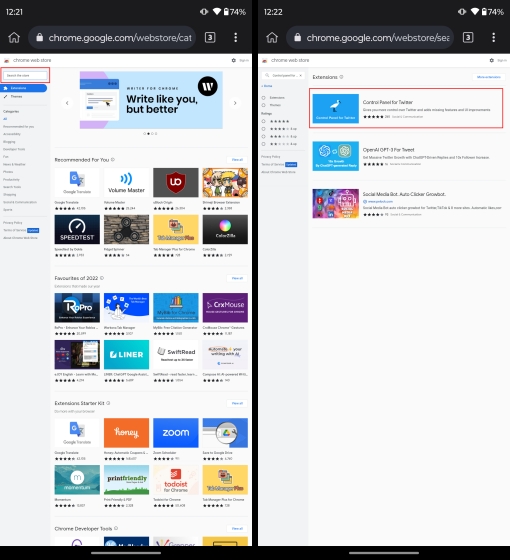This screenshot has width=510, height=560.
Task: Click the Search the store input field
Action: pos(25,75)
